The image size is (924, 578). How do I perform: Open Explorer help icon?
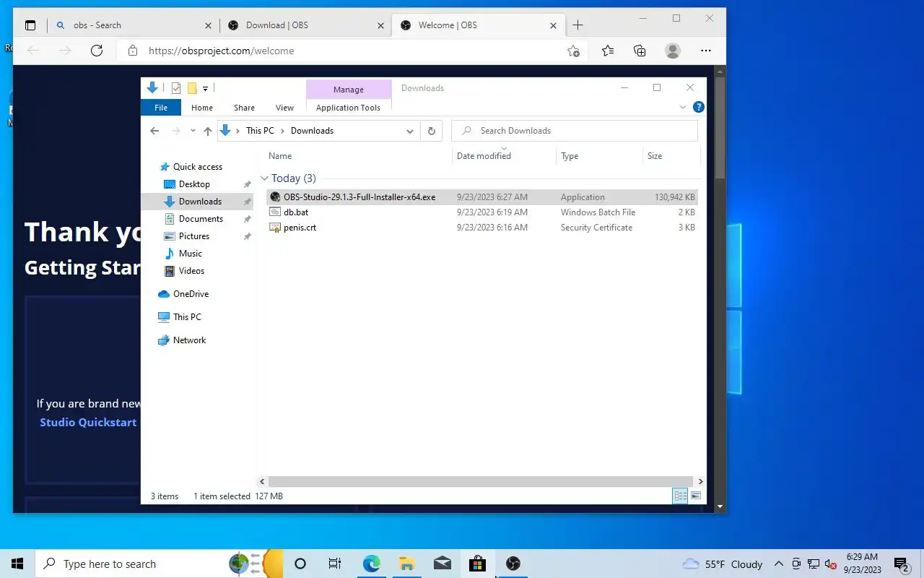tap(698, 108)
